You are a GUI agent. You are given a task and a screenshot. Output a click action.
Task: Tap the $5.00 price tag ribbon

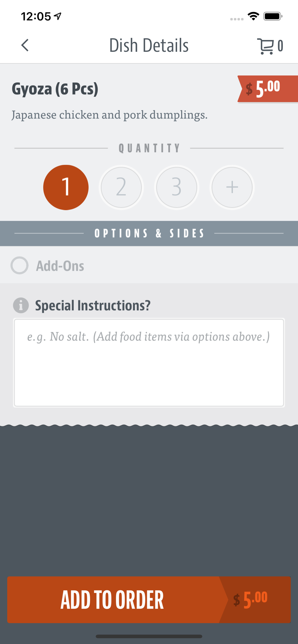point(267,89)
